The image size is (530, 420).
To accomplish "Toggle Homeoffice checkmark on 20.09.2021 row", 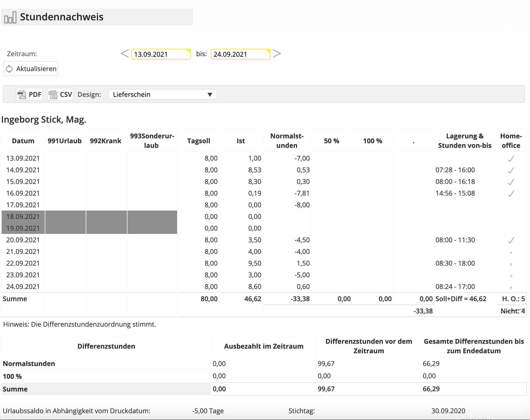I will point(511,240).
